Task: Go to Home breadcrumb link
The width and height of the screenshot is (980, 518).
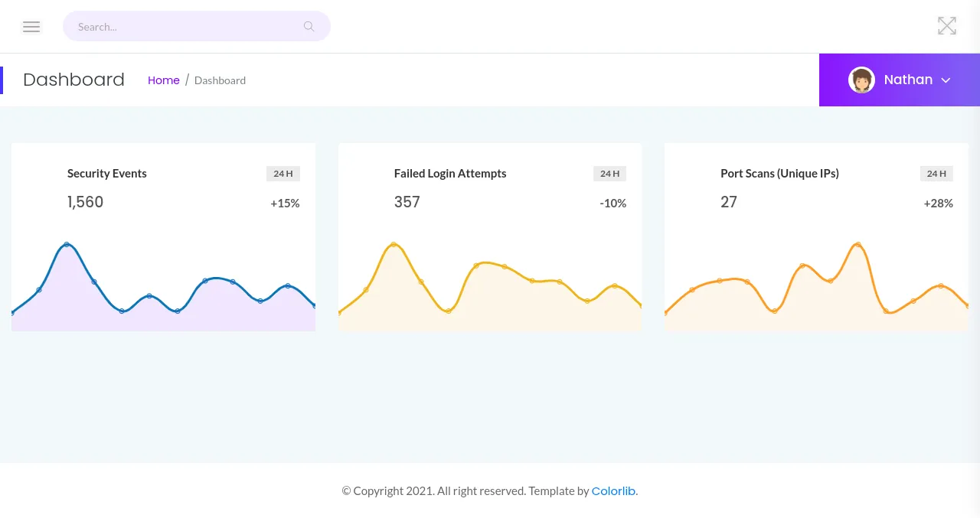Action: tap(163, 80)
